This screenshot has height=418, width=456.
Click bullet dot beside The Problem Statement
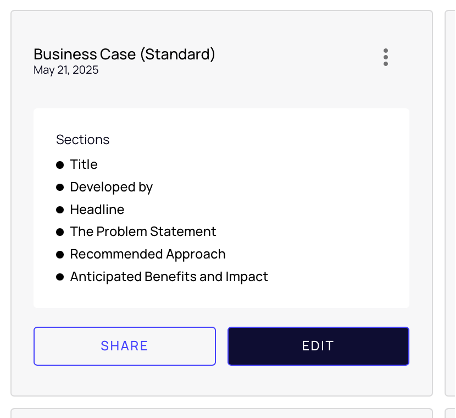click(60, 232)
